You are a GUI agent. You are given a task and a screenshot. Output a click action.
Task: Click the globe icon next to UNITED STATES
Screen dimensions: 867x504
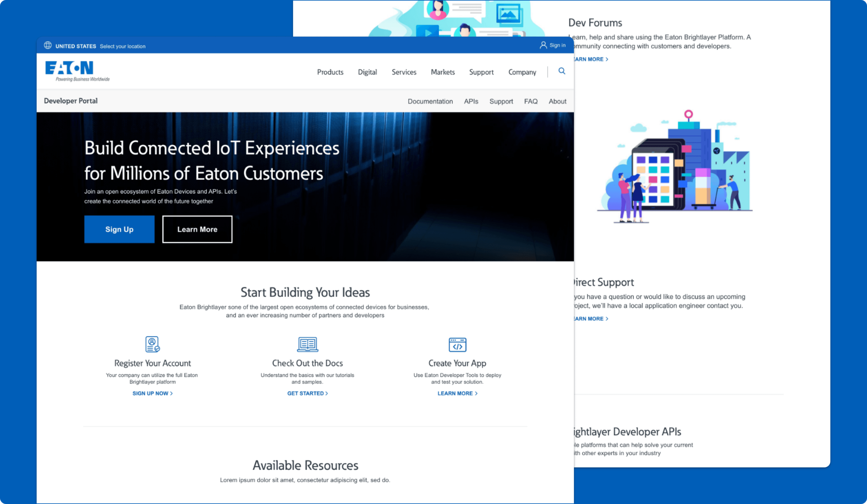(x=48, y=45)
